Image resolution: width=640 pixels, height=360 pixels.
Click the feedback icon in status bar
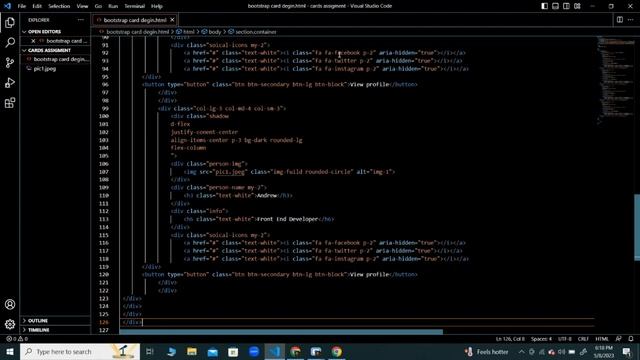[619, 339]
